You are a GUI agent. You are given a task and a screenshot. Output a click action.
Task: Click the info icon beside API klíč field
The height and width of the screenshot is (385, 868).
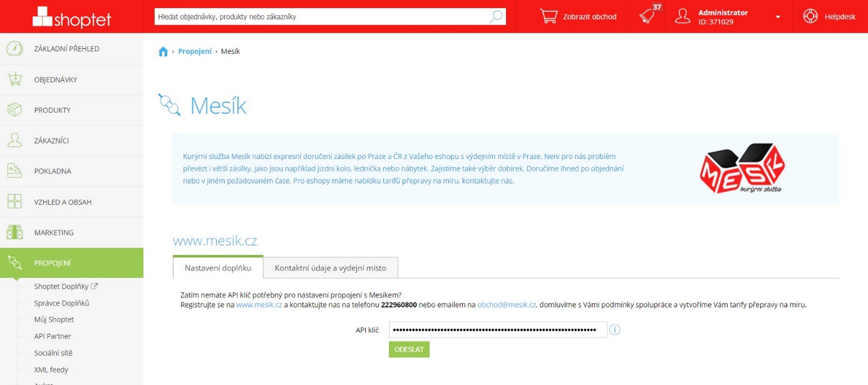615,329
